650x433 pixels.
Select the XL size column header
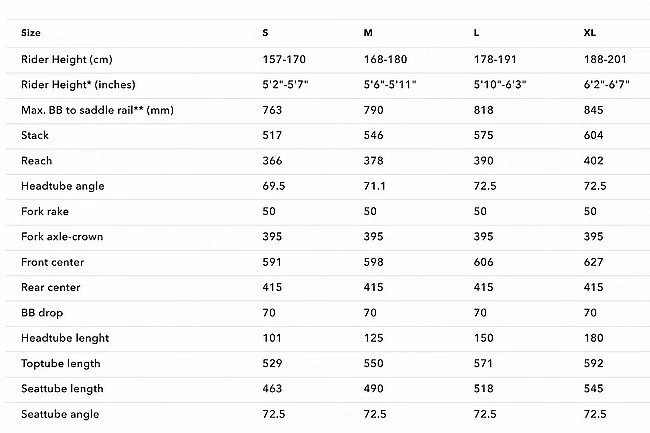[x=590, y=33]
